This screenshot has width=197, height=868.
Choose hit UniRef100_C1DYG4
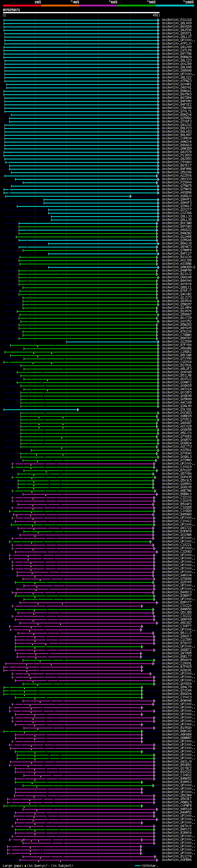[177, 362]
